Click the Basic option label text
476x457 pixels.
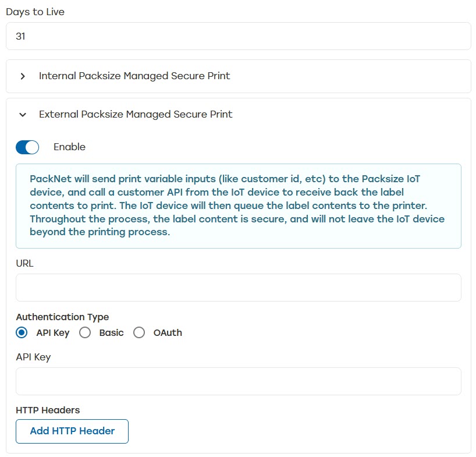click(x=111, y=333)
